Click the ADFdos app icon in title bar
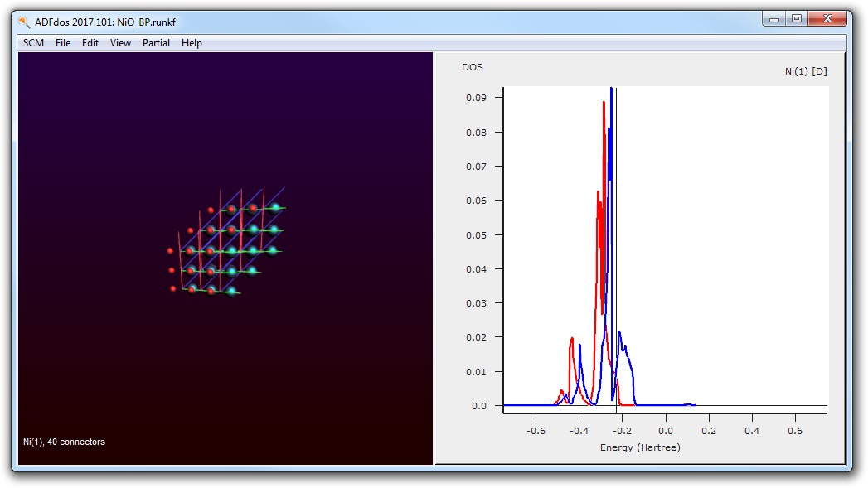The image size is (868, 488). 24,22
